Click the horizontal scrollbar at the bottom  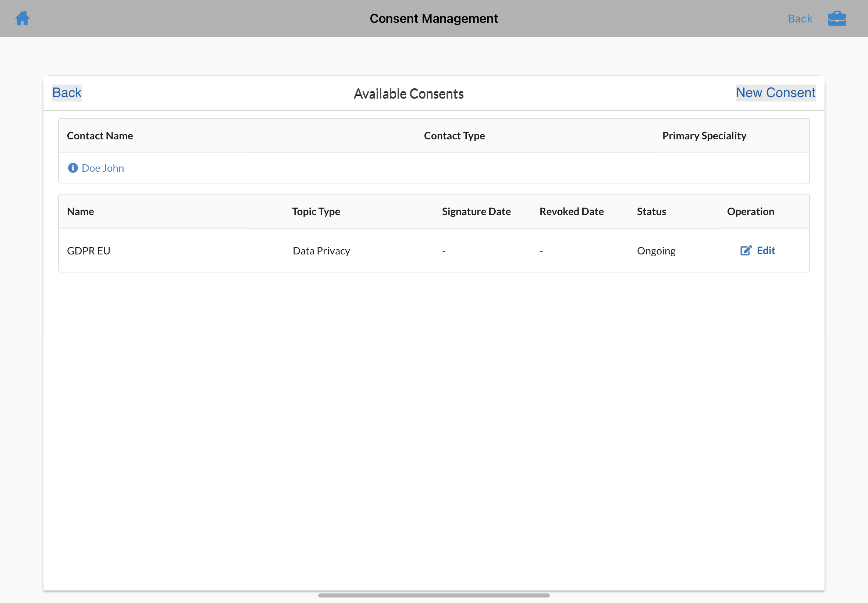pyautogui.click(x=433, y=595)
